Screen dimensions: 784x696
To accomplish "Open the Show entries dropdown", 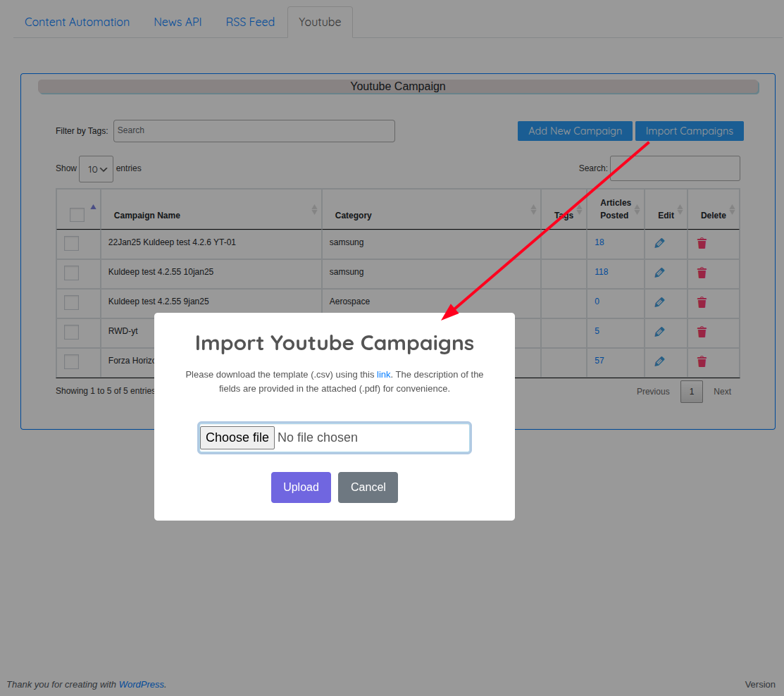I will [x=96, y=169].
